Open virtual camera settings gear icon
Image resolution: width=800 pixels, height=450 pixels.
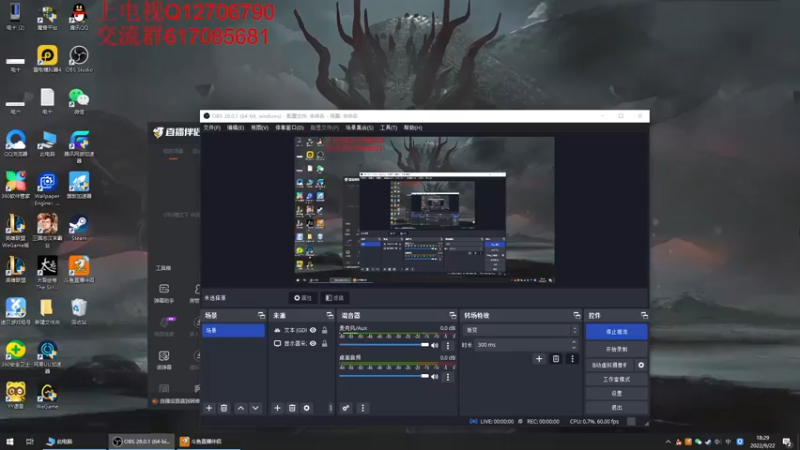click(x=641, y=365)
